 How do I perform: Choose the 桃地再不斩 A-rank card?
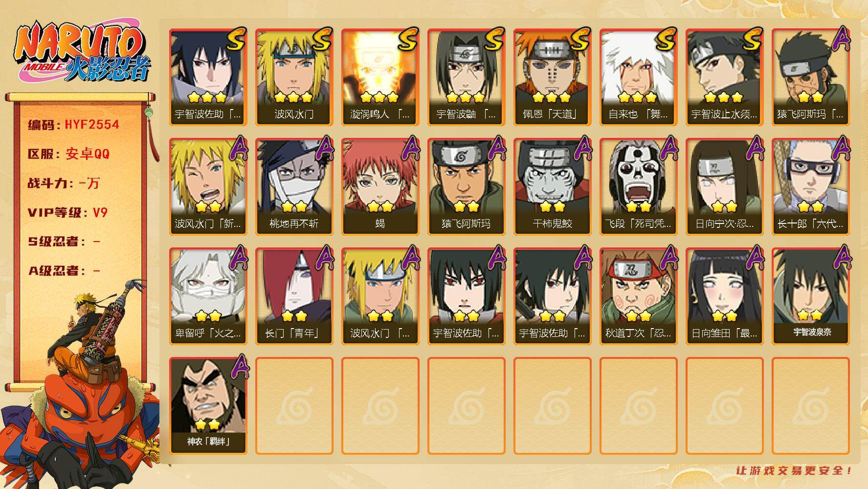tap(294, 187)
